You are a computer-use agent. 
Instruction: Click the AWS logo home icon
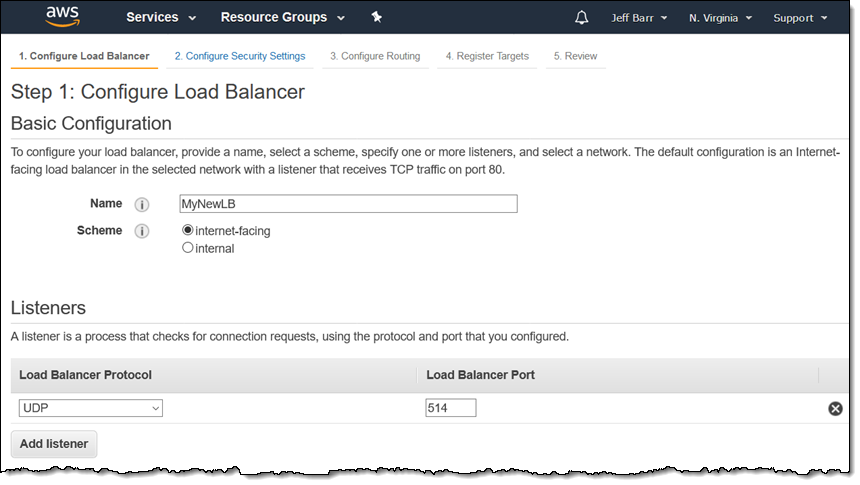pyautogui.click(x=62, y=17)
